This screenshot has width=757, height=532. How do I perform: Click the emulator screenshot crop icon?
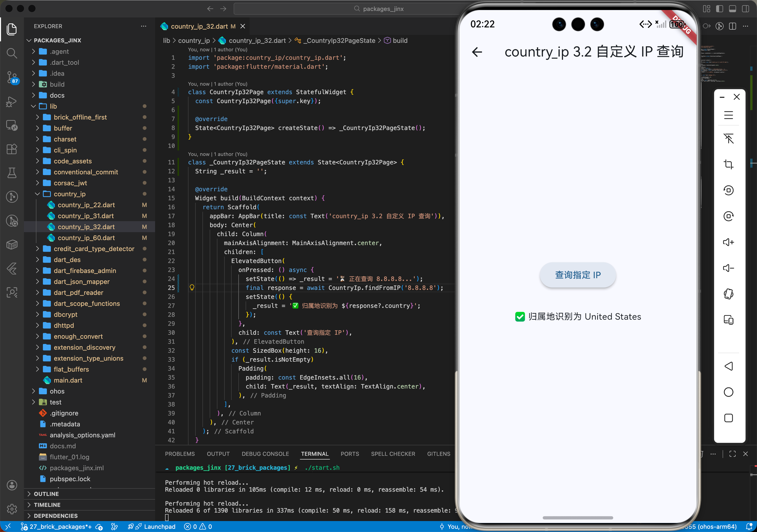pyautogui.click(x=728, y=164)
